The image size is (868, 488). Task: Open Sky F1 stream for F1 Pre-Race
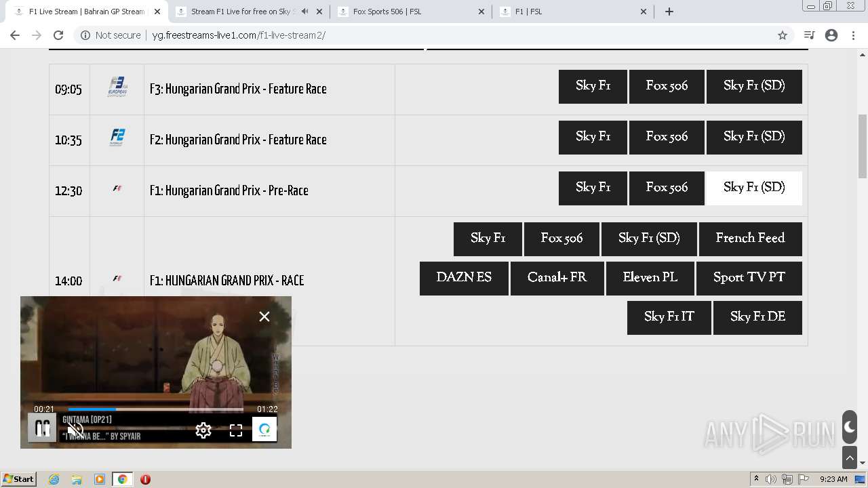click(593, 188)
